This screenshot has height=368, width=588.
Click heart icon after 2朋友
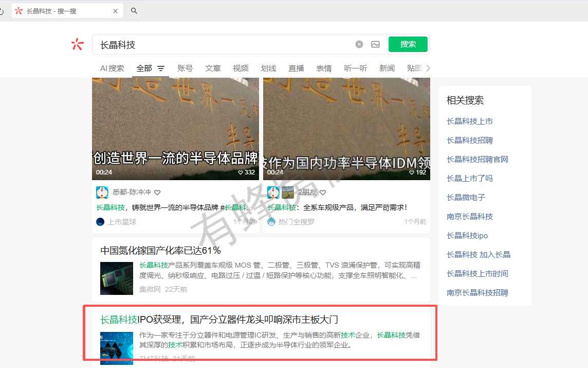click(x=323, y=192)
